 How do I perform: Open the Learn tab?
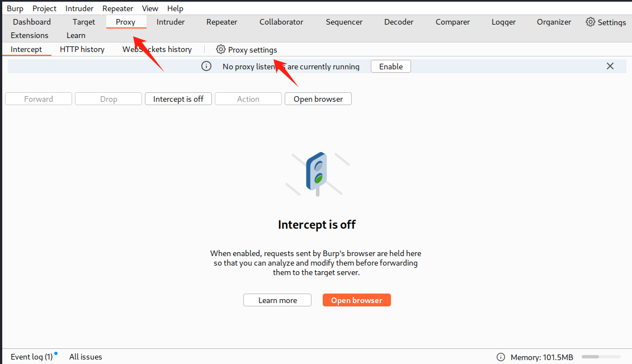[76, 35]
